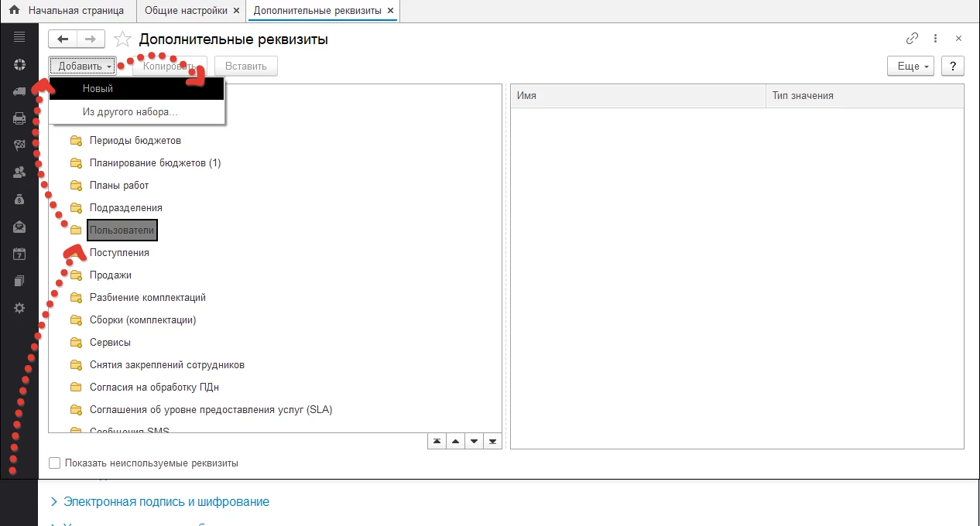Click the printer icon in sidebar
The image size is (980, 526).
[x=19, y=118]
